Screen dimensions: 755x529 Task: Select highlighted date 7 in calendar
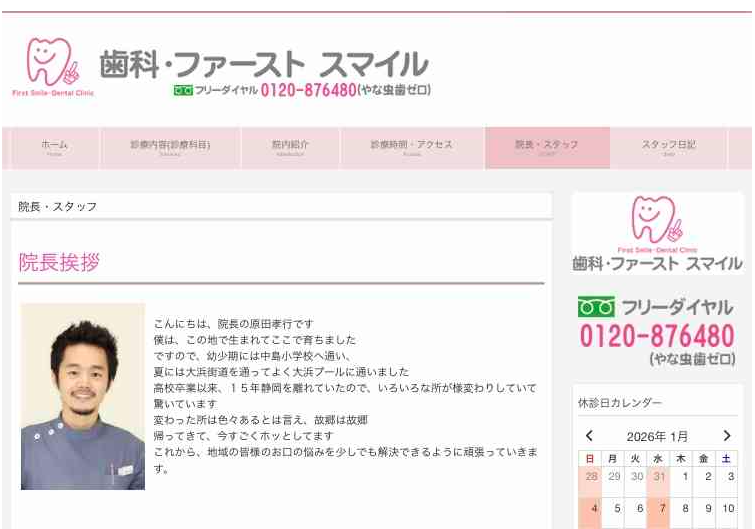659,508
